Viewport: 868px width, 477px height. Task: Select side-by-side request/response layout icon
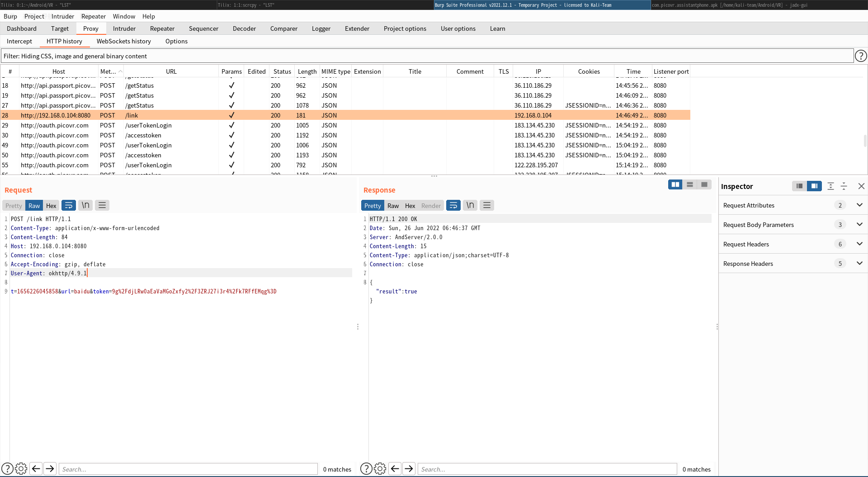click(x=675, y=184)
